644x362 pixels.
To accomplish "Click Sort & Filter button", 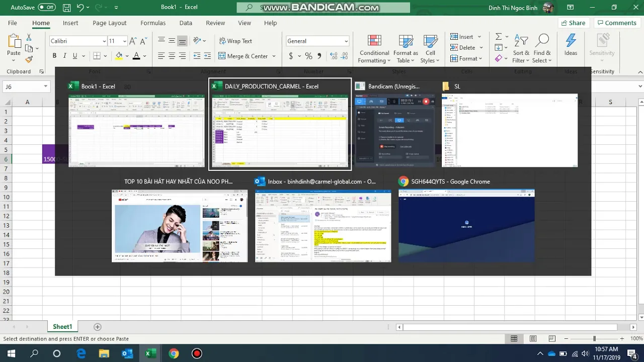I will click(x=521, y=49).
